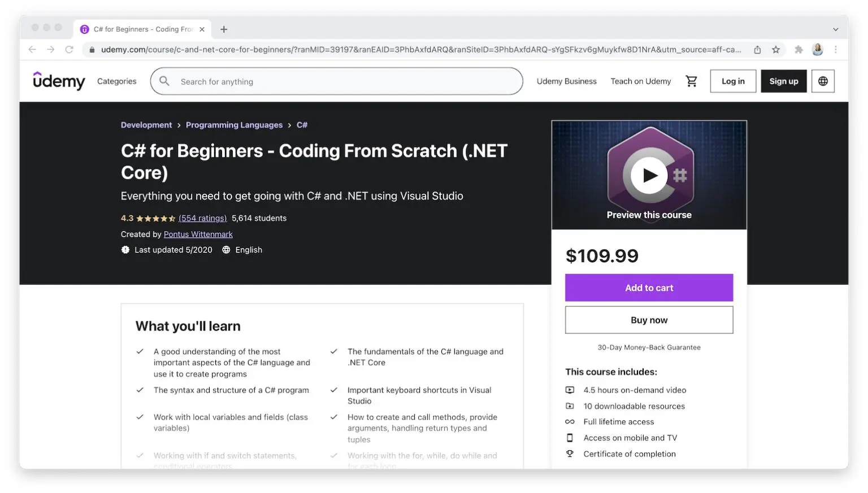Bookmark the page using the star icon
The height and width of the screenshot is (493, 868).
[776, 49]
